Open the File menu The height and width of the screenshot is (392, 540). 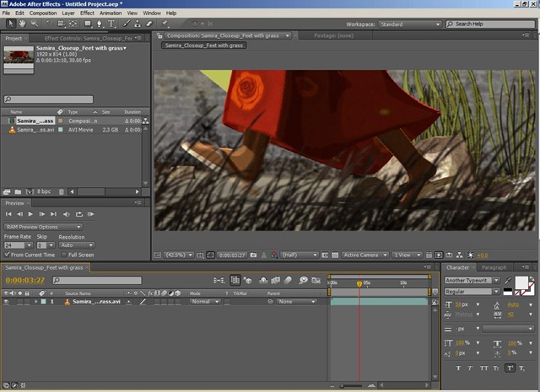pyautogui.click(x=6, y=13)
